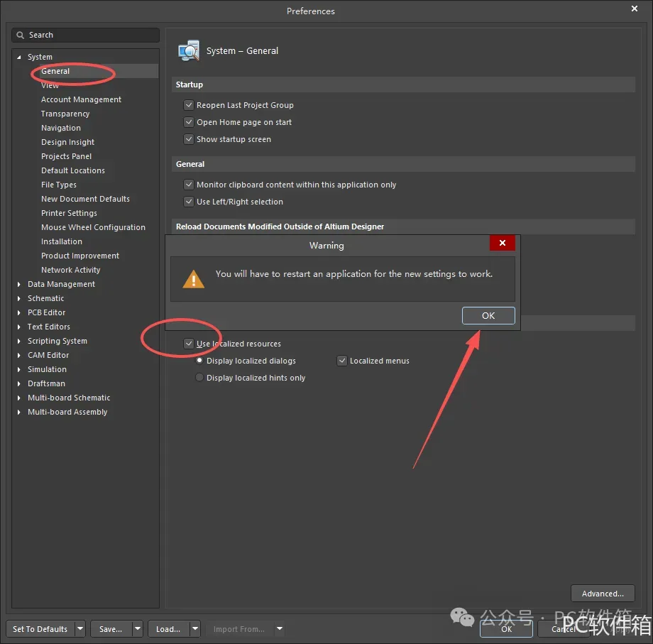
Task: Expand the Scripting System node
Action: 18,341
